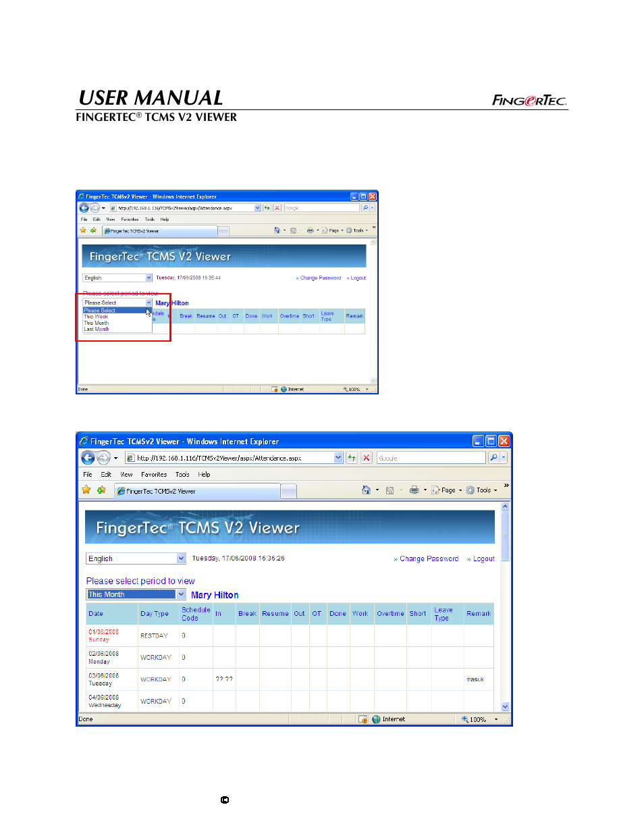Image resolution: width=644 pixels, height=834 pixels.
Task: Go back in the larger browser window
Action: pos(88,458)
